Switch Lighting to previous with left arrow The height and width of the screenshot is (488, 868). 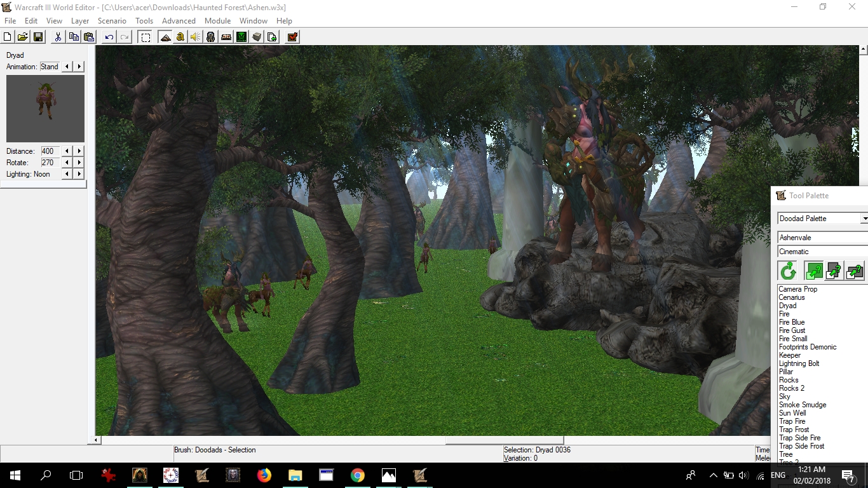[x=67, y=174]
